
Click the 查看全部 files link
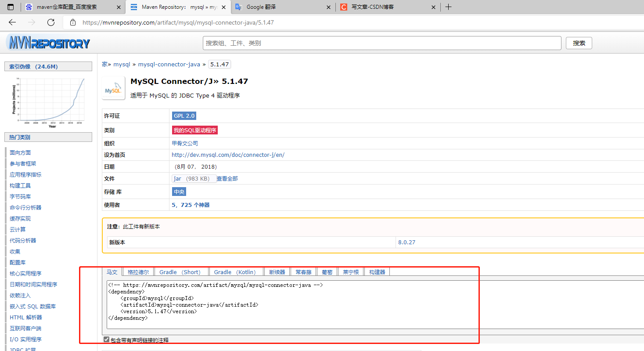click(227, 179)
